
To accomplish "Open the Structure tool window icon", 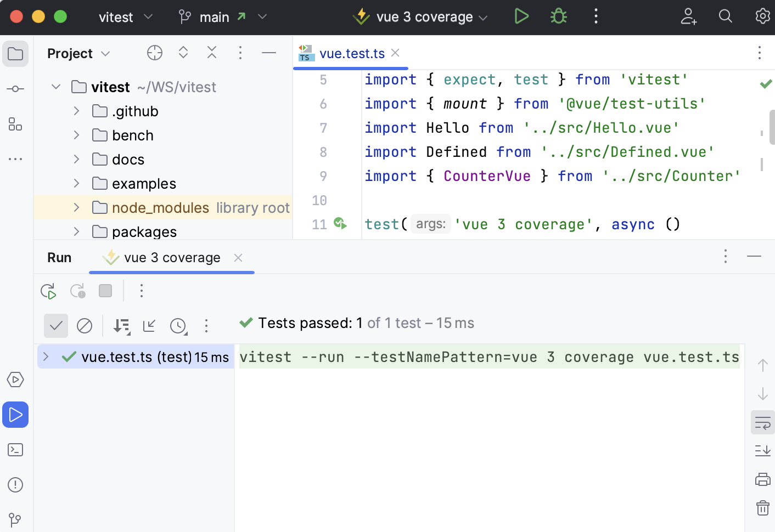I will [15, 124].
